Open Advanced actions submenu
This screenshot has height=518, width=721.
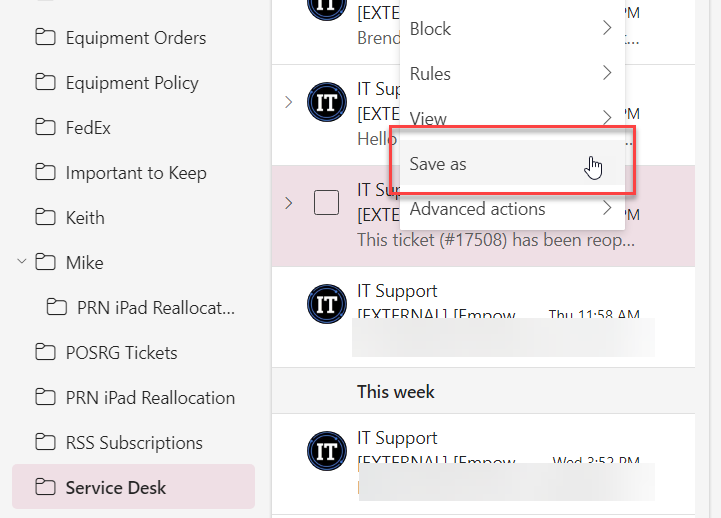[512, 209]
